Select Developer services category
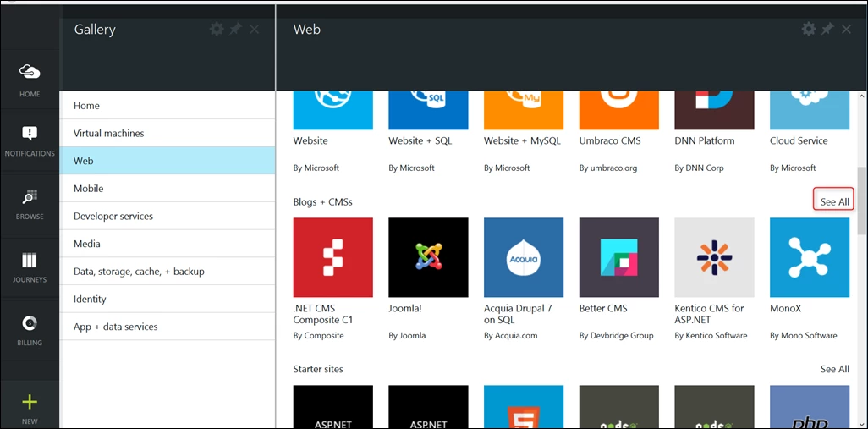868x429 pixels. coord(168,216)
